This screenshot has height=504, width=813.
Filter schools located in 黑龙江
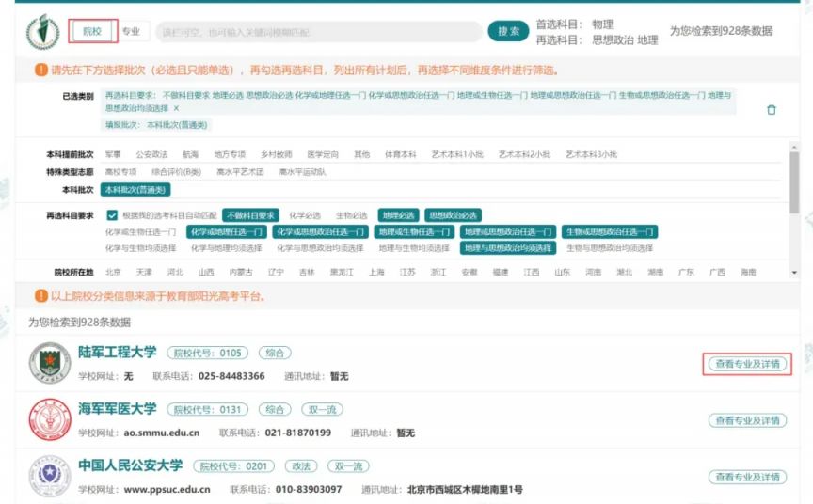coord(342,272)
